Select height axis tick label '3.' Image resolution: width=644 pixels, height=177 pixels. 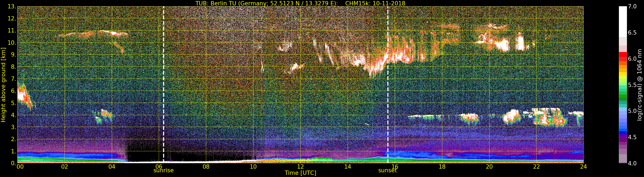point(13,127)
